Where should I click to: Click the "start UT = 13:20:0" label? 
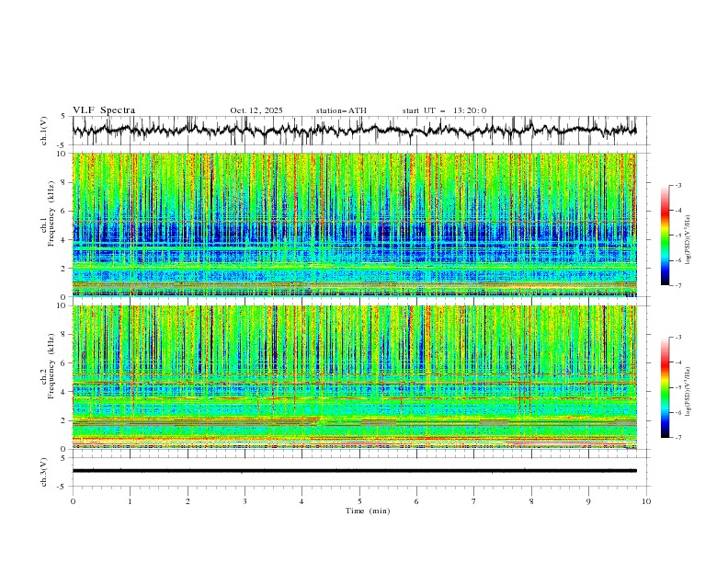point(444,110)
